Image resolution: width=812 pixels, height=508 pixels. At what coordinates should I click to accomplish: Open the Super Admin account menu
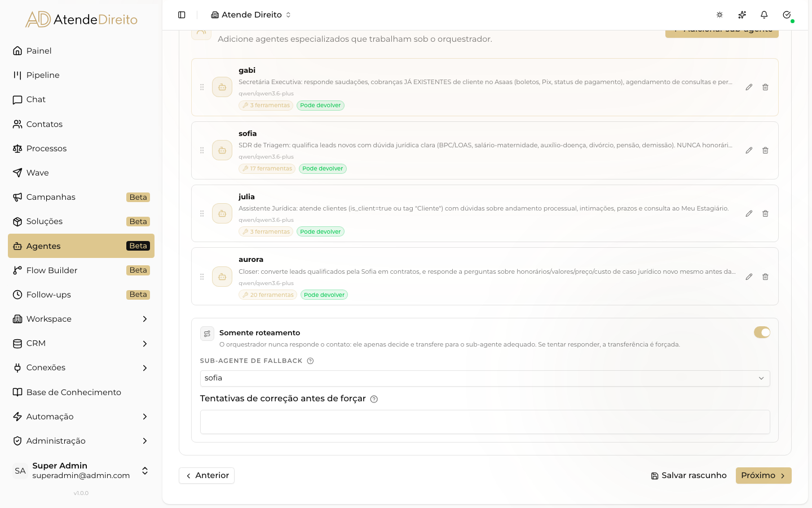(81, 471)
